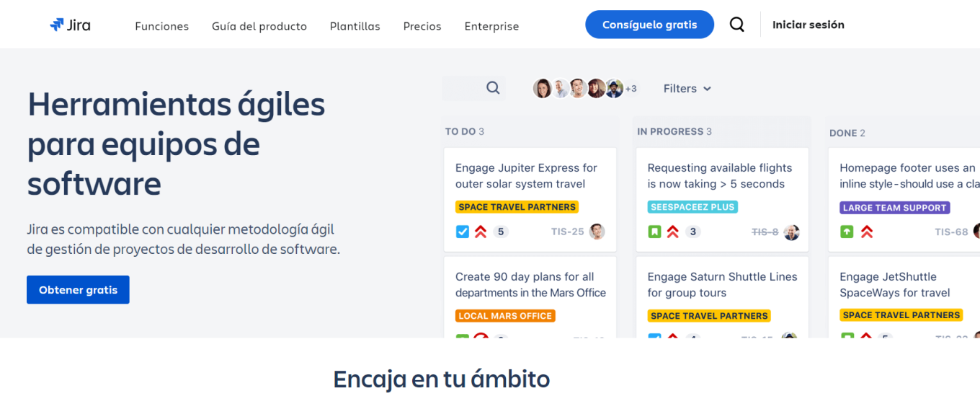Expand the Filters dropdown

point(687,88)
